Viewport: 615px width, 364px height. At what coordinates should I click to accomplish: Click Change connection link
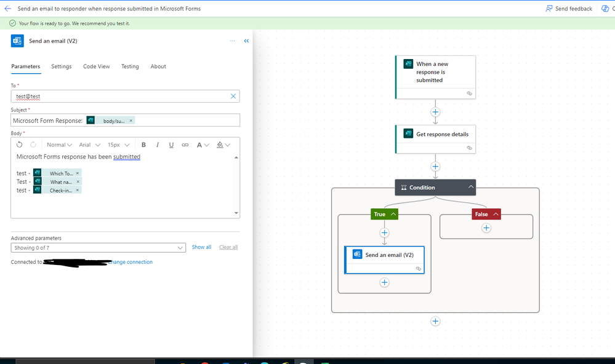[x=131, y=262]
